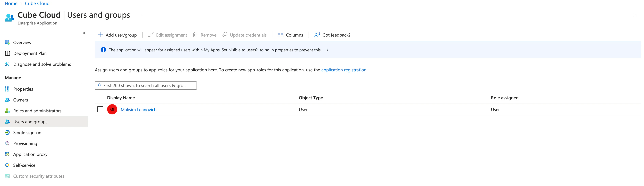Click the Got feedback person icon
644x186 pixels.
317,35
